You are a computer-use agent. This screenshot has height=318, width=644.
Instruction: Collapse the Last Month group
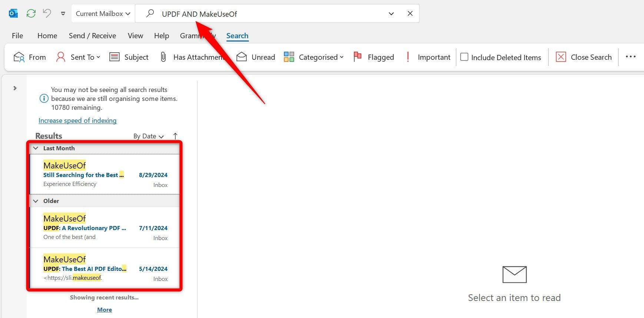pos(36,148)
